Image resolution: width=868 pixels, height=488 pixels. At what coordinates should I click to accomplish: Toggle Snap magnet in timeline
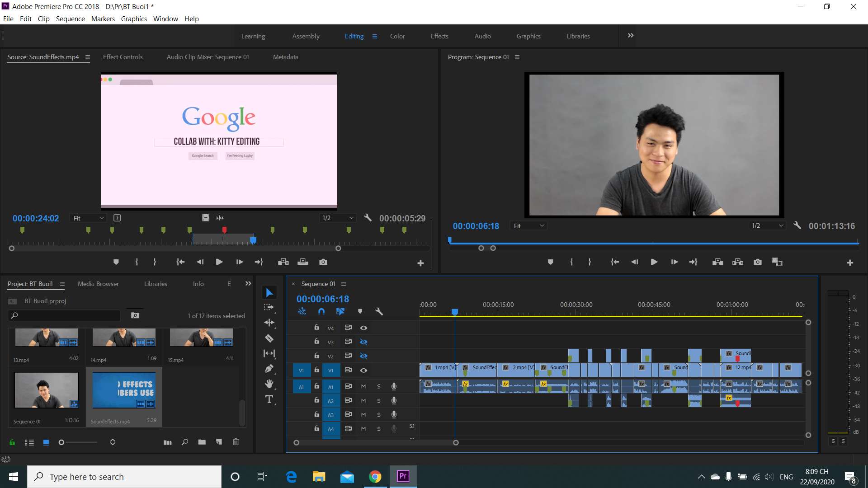point(321,311)
